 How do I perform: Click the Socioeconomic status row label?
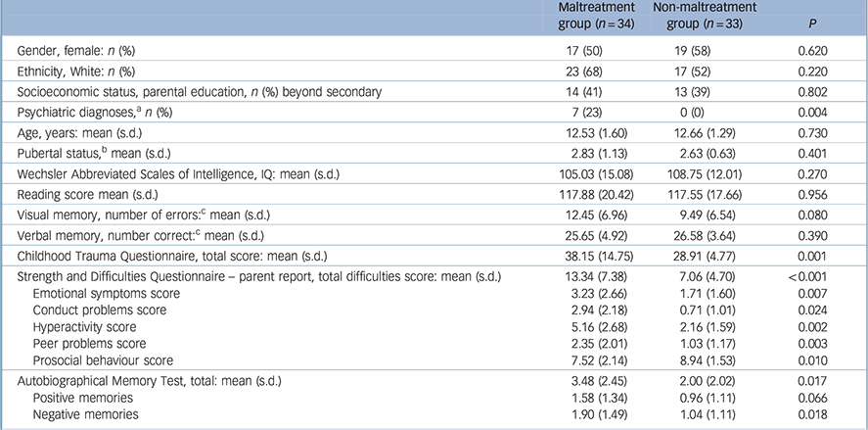pyautogui.click(x=212, y=93)
